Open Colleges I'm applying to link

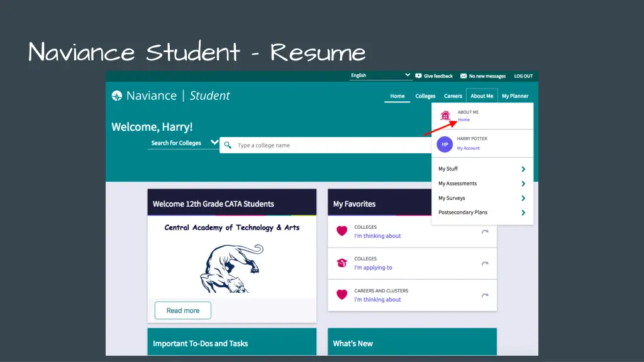point(373,268)
